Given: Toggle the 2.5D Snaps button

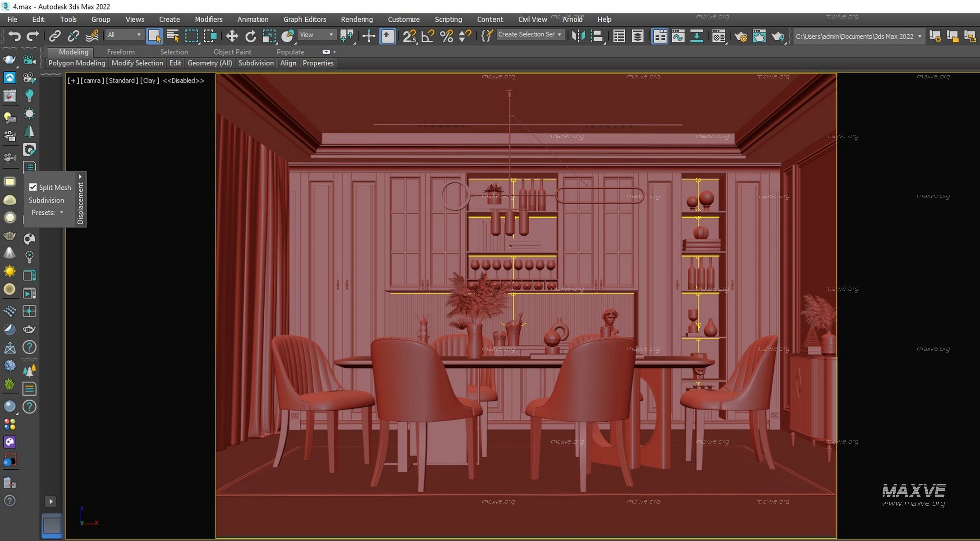Looking at the screenshot, I should (x=409, y=36).
